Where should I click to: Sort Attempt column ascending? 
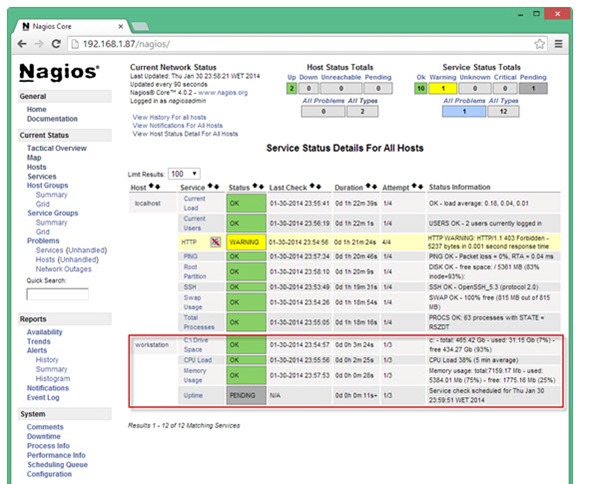414,186
